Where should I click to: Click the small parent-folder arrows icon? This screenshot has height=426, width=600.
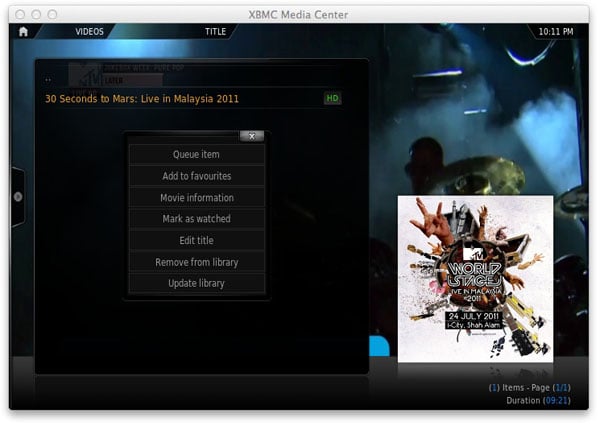[x=48, y=80]
